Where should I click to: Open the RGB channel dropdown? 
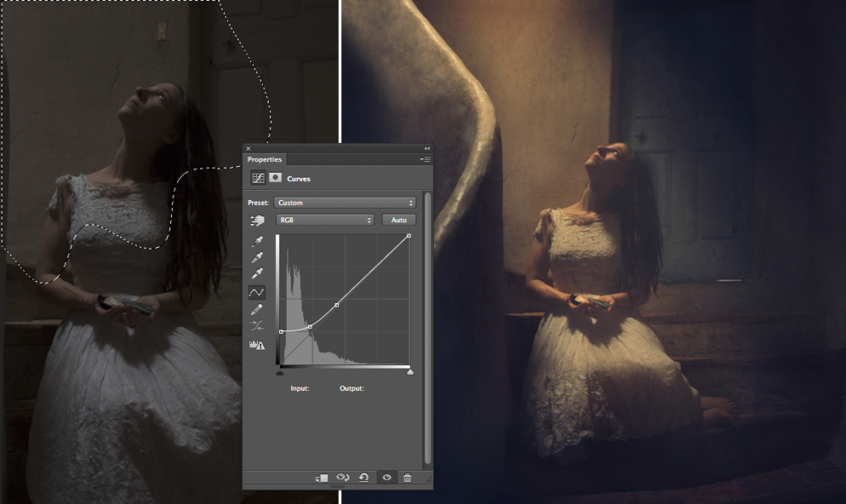tap(325, 221)
